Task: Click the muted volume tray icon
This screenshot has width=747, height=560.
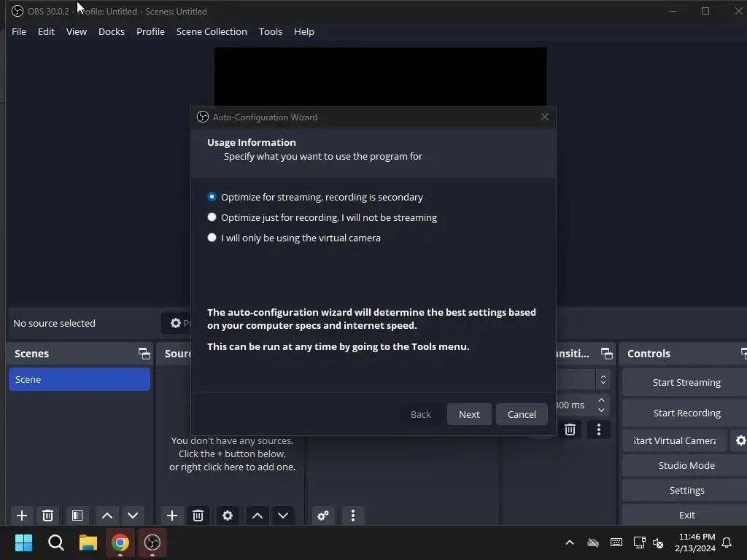Action: pos(658,542)
